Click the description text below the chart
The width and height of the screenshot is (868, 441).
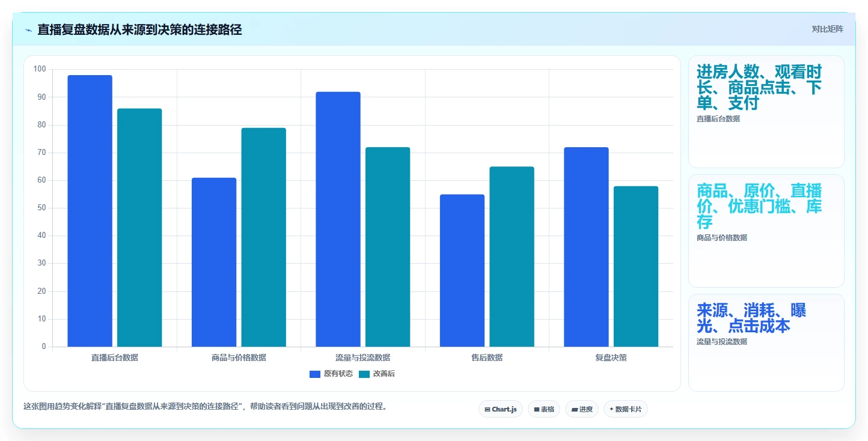tap(206, 406)
